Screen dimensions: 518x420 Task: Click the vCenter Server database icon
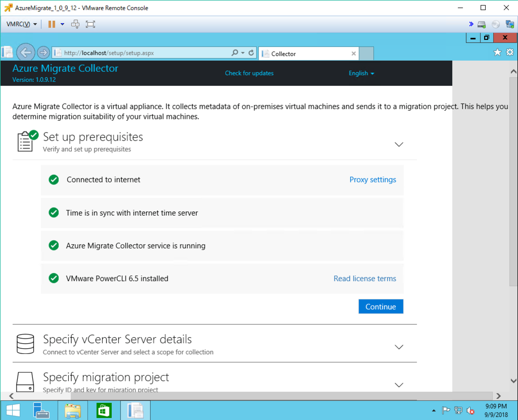[x=25, y=344]
